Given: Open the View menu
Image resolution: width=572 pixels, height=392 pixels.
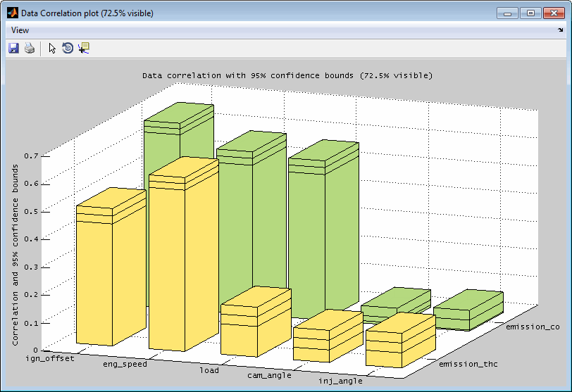Looking at the screenshot, I should (20, 30).
